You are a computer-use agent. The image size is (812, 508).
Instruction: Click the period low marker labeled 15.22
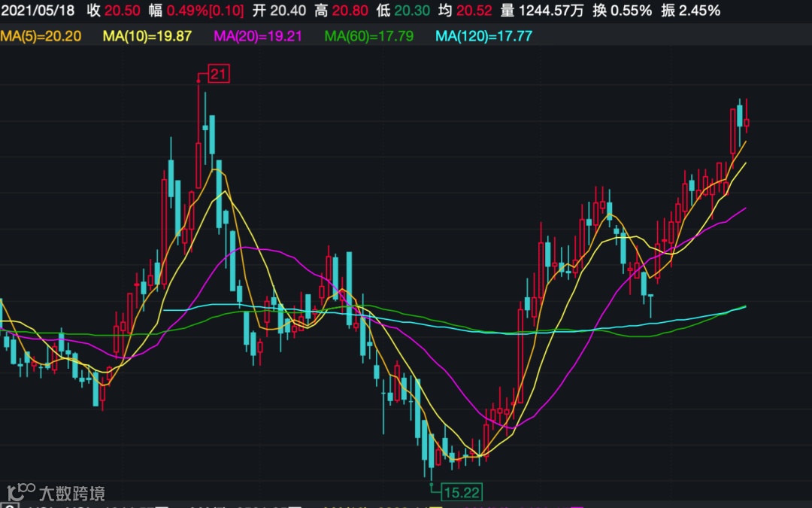point(462,492)
